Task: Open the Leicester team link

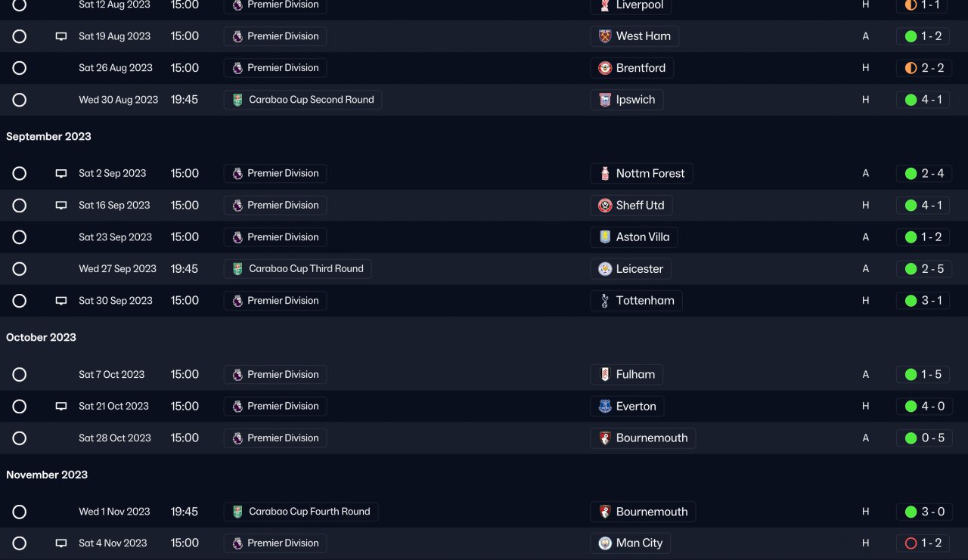Action: (639, 269)
